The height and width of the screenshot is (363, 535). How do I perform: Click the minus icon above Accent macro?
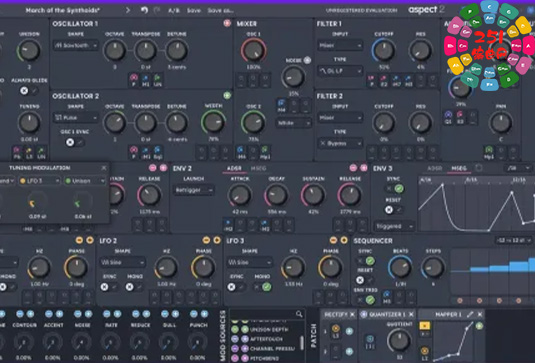point(49,314)
